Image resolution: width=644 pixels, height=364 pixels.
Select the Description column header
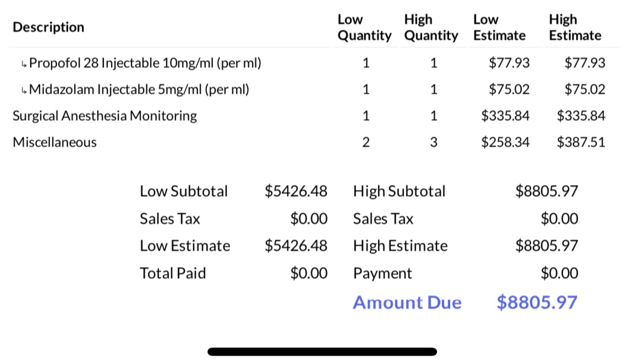48,27
